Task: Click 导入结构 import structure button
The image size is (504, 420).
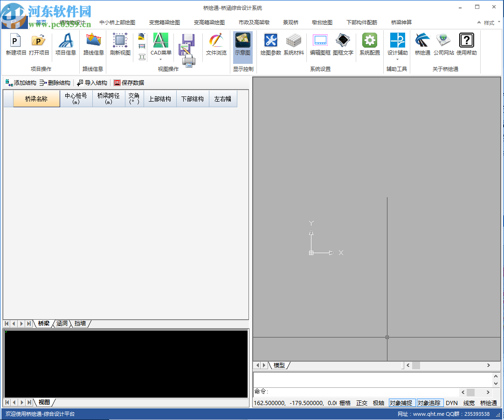Action: [x=92, y=83]
